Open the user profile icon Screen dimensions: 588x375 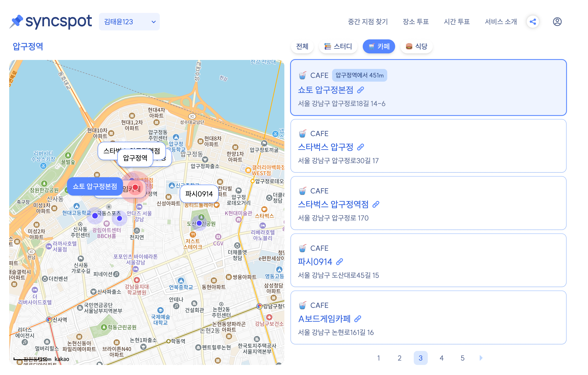coord(557,22)
